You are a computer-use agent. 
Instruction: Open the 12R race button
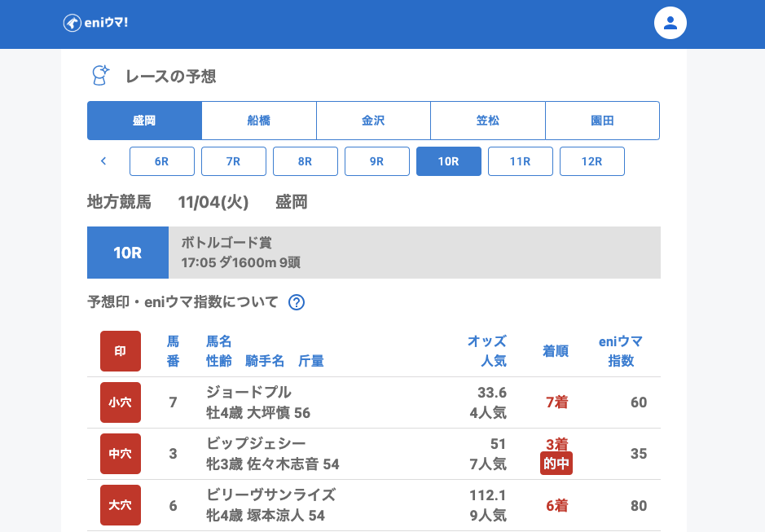[x=592, y=161]
